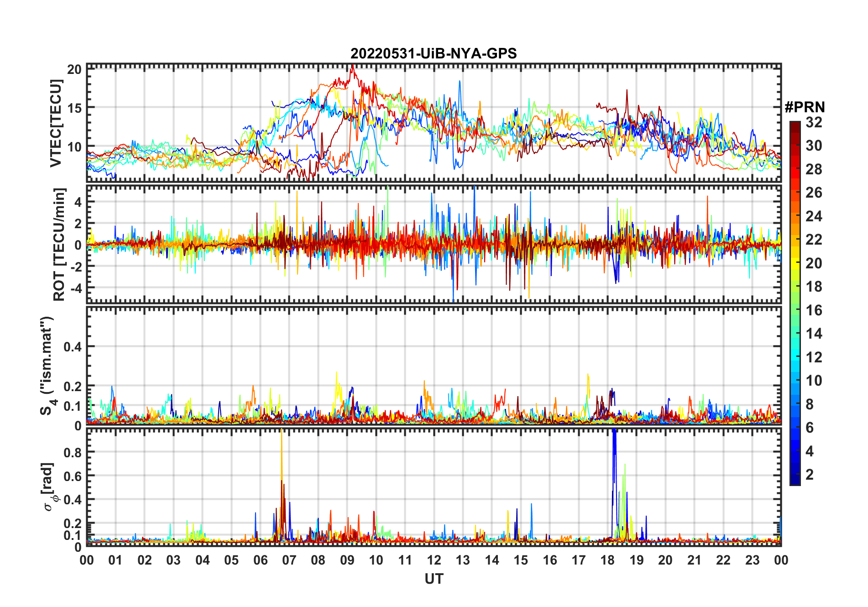
Task: Click VTEC y-axis tick label 15
Action: 74,108
